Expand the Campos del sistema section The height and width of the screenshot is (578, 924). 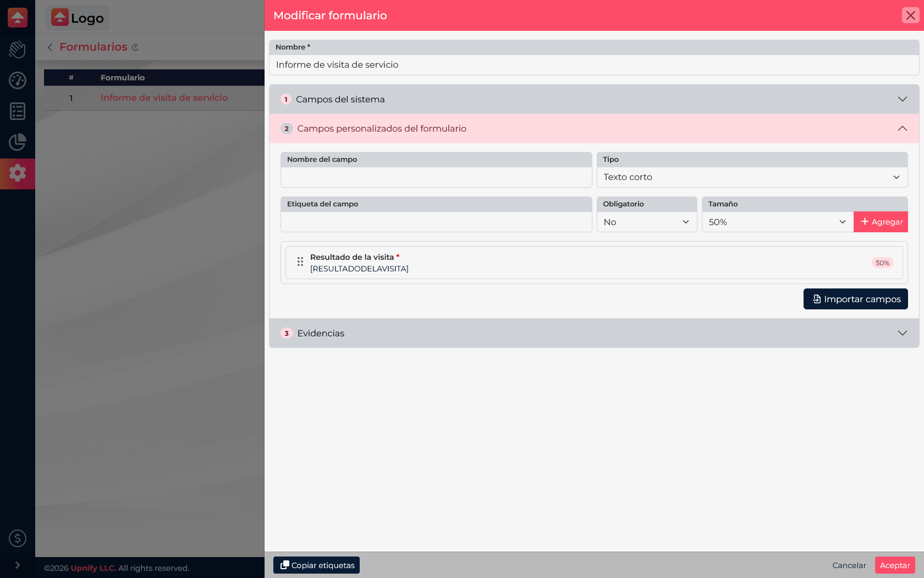point(594,99)
